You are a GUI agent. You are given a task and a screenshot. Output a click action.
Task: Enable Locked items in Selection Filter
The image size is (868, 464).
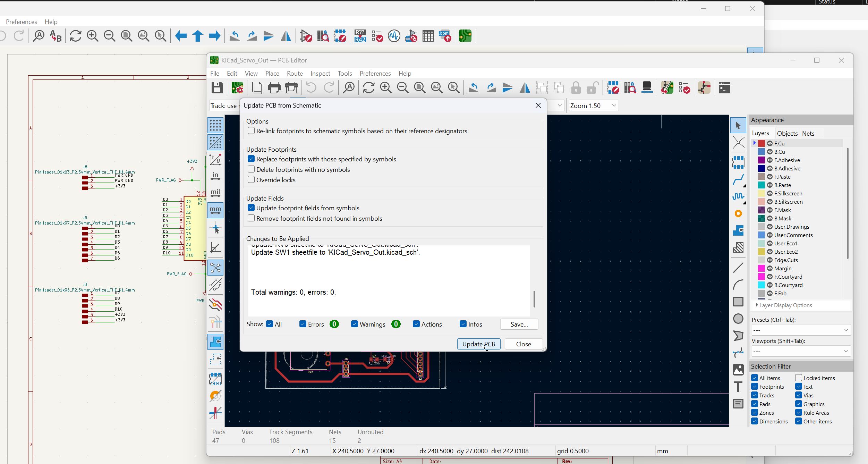point(799,378)
